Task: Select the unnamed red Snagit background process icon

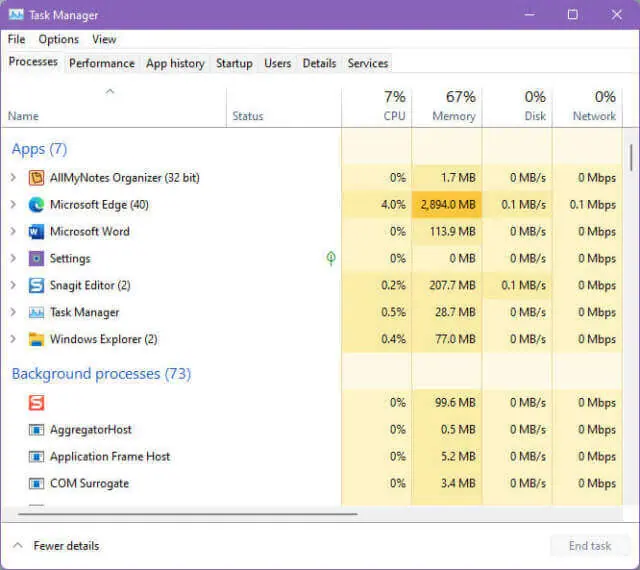Action: 36,403
